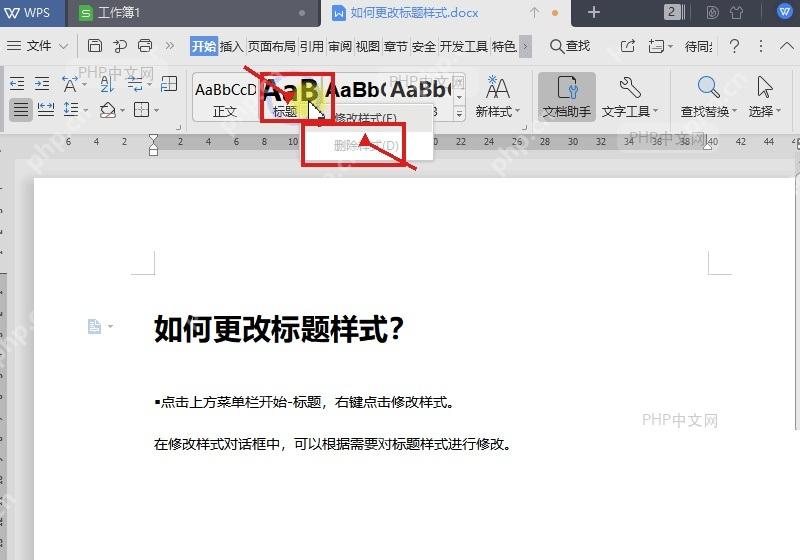Open the borders dropdown

click(x=145, y=109)
